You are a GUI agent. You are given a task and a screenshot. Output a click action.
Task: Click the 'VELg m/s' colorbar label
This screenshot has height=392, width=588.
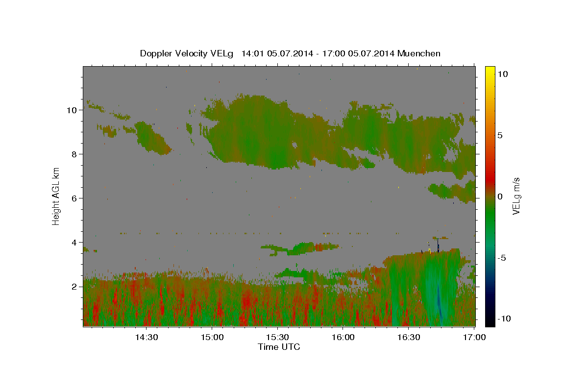(x=516, y=196)
